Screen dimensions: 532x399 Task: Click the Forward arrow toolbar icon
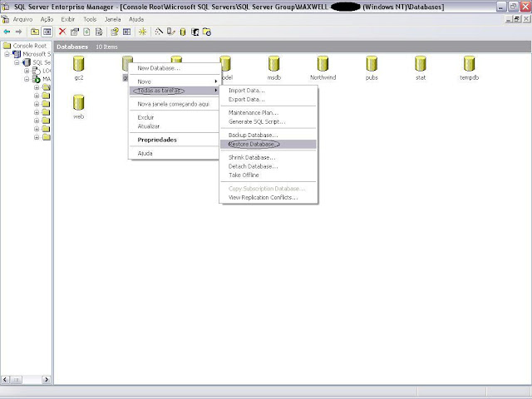[x=18, y=32]
